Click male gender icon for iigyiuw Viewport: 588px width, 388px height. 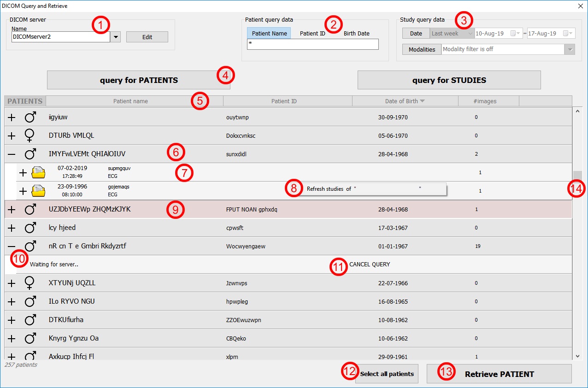click(30, 117)
